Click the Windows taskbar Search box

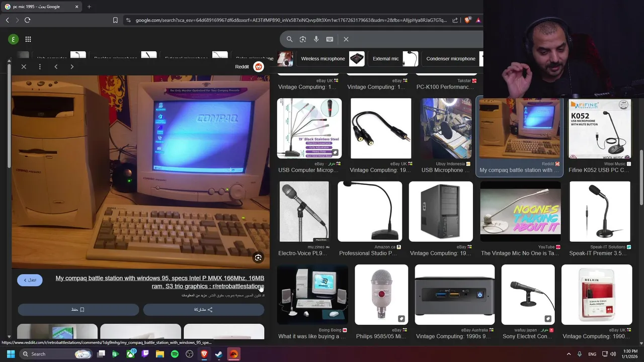pos(56,354)
